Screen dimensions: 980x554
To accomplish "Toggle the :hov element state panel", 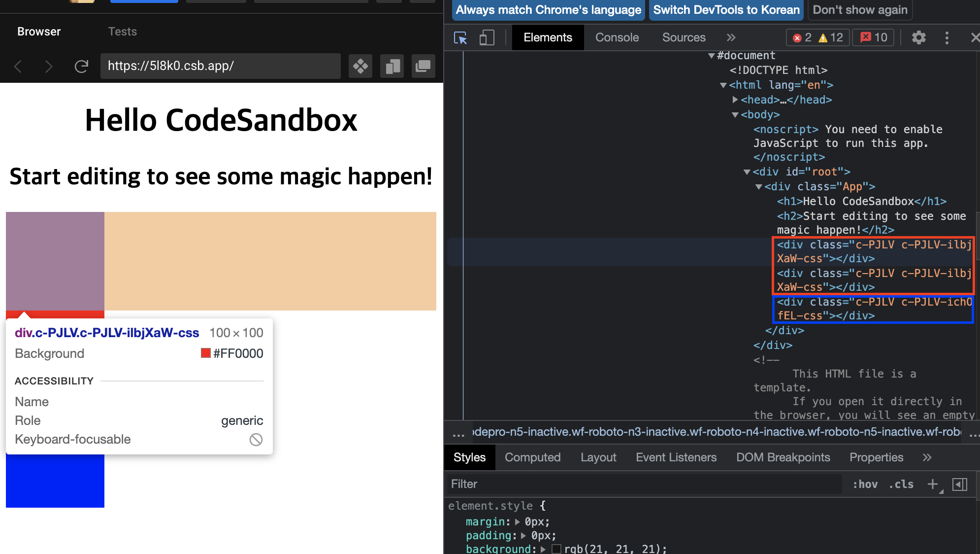I will coord(865,484).
